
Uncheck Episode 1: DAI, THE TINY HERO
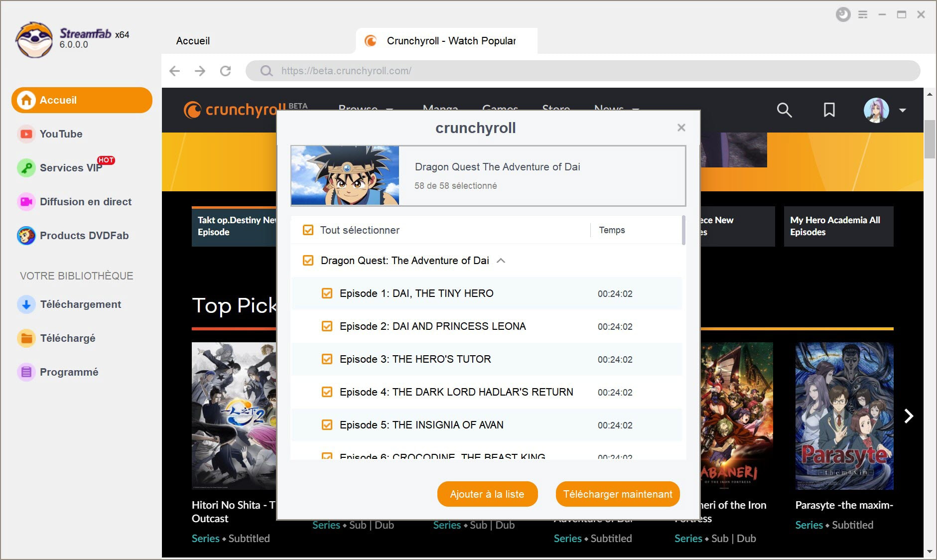327,293
